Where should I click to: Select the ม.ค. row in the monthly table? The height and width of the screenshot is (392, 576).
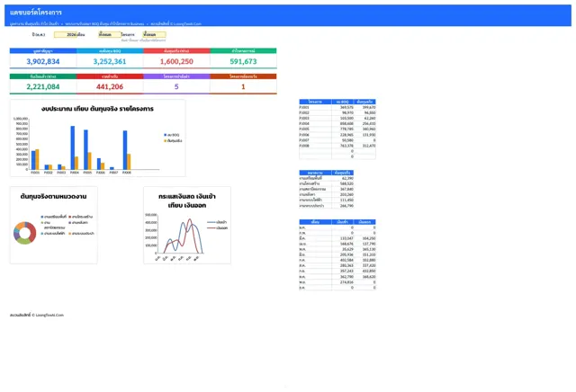pyautogui.click(x=337, y=227)
